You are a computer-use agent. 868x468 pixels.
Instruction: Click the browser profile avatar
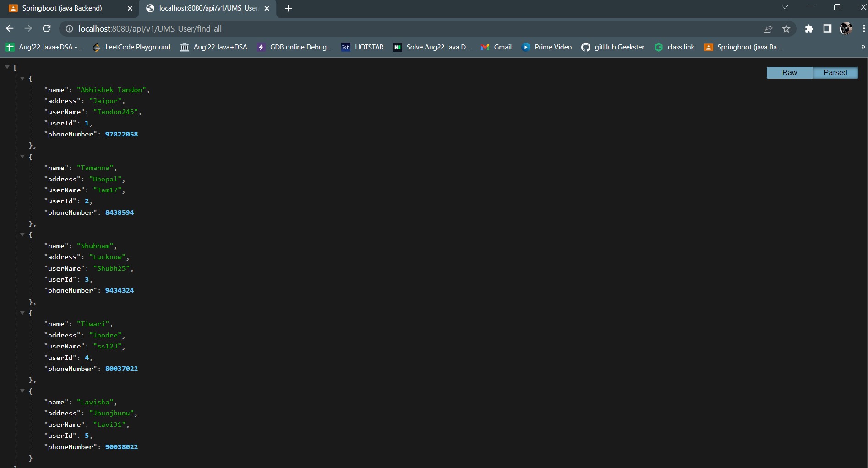pos(845,28)
